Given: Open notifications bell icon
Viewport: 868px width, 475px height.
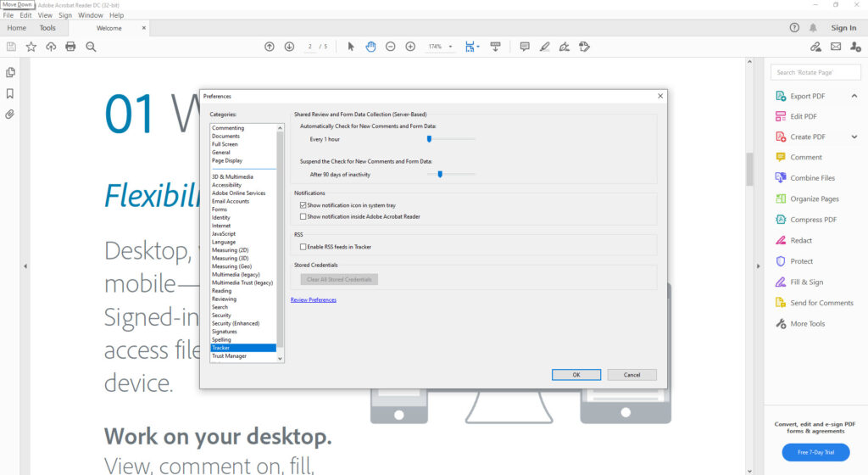Looking at the screenshot, I should [x=813, y=28].
